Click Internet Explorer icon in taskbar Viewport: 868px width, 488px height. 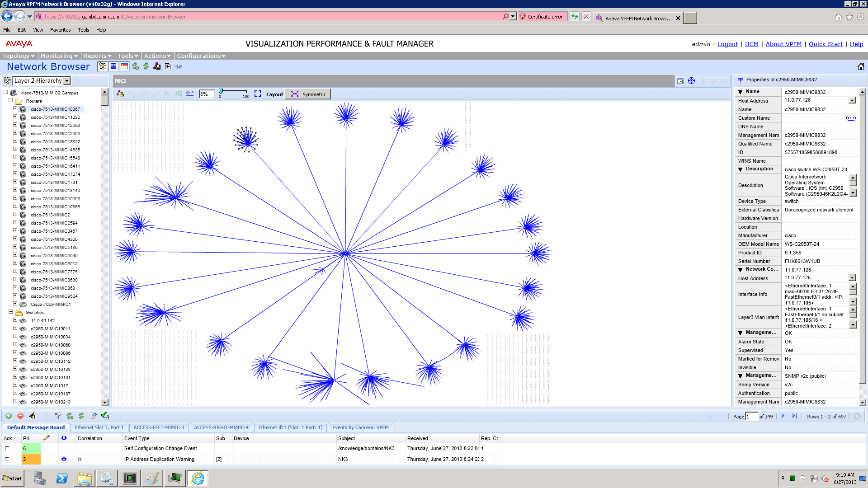tap(198, 479)
